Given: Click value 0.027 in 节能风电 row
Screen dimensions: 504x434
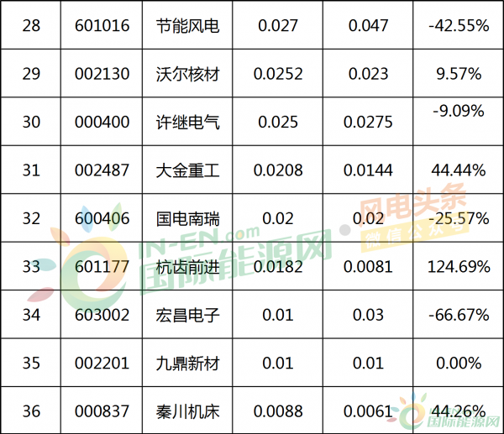Looking at the screenshot, I should 278,26.
